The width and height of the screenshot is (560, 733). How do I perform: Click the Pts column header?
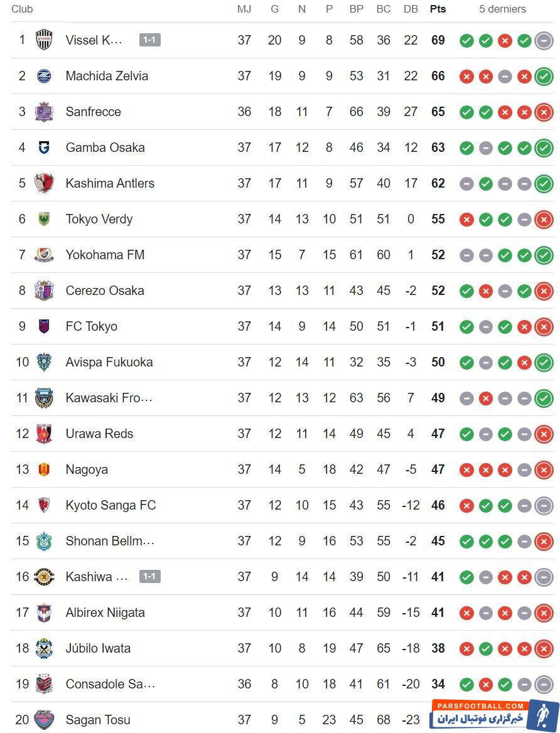[x=438, y=9]
